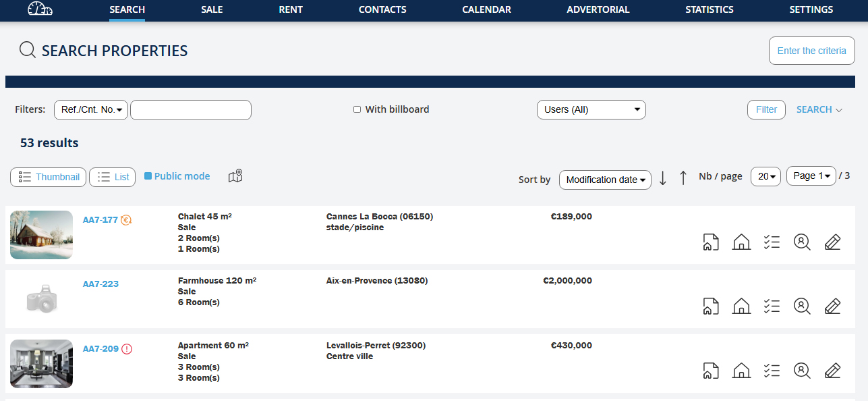Click the person search icon for AA7-177
The width and height of the screenshot is (868, 401).
pyautogui.click(x=802, y=242)
